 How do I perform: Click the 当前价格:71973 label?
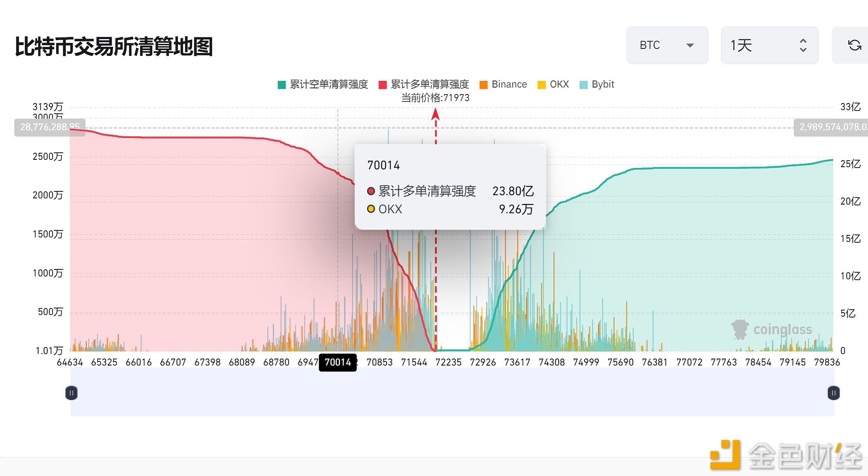pyautogui.click(x=435, y=98)
